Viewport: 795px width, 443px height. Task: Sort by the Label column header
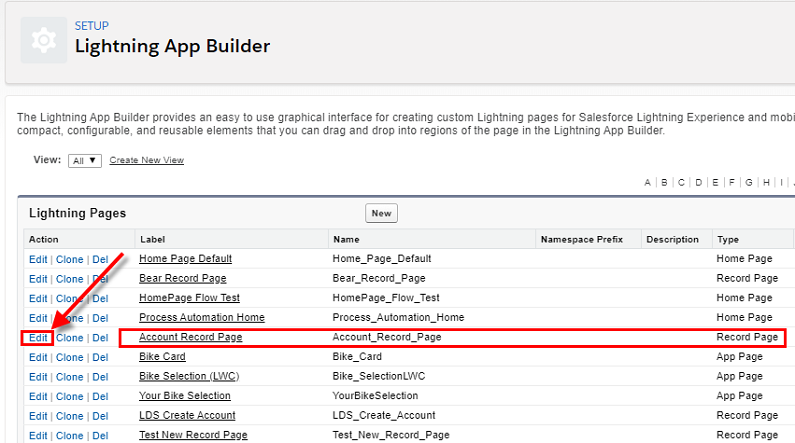tap(153, 239)
